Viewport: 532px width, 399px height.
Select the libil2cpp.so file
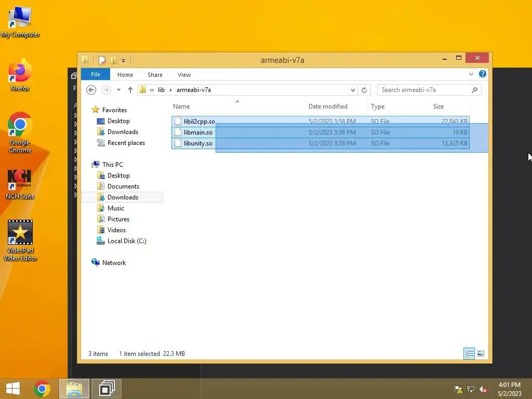tap(320, 121)
